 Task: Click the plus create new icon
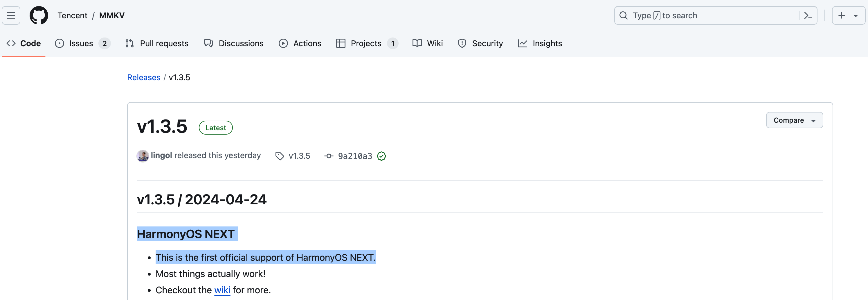coord(841,15)
